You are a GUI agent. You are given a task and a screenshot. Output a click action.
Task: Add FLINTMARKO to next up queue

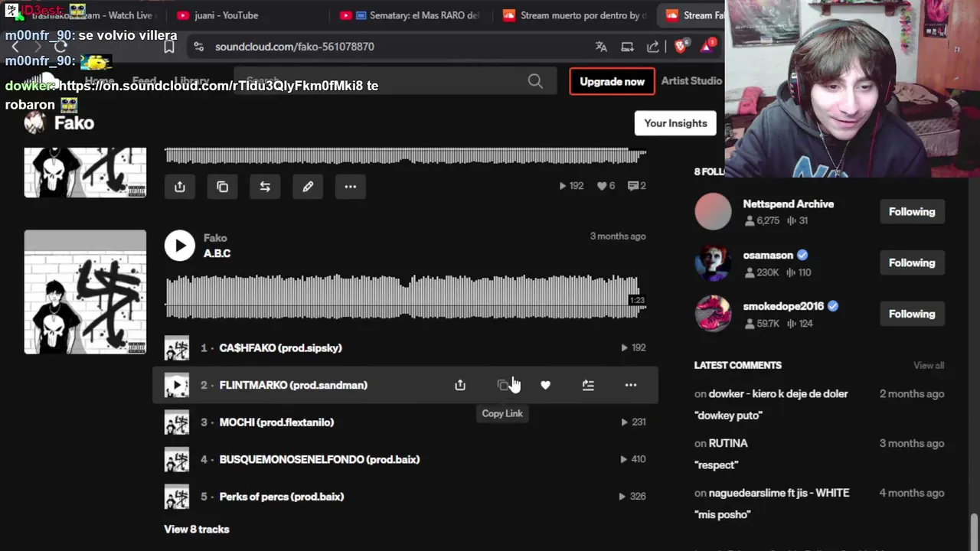588,385
